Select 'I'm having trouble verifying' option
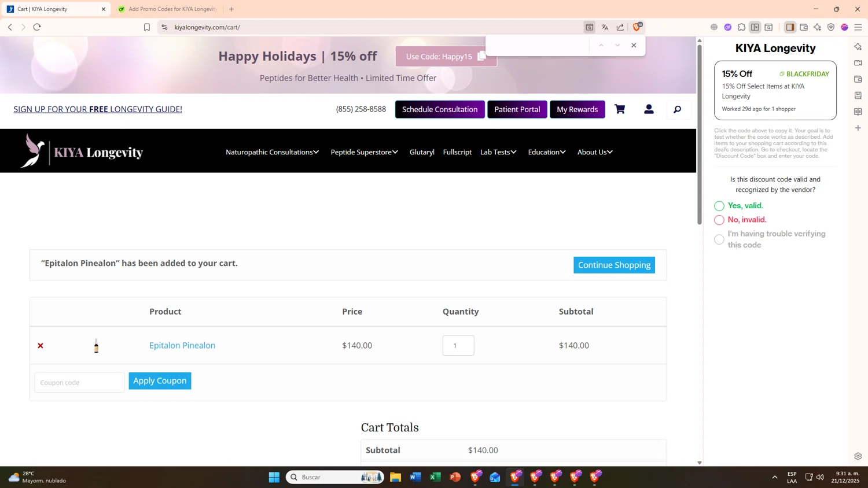 (719, 239)
